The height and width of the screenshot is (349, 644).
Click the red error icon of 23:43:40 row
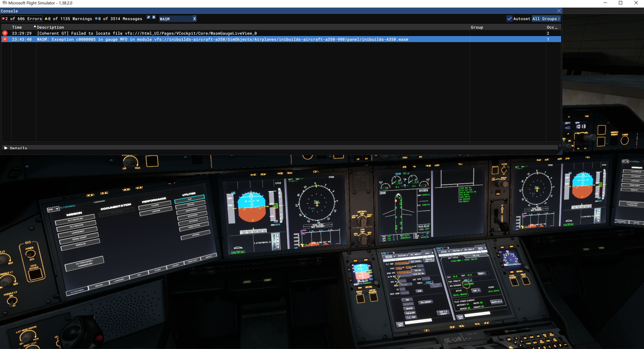[5, 39]
